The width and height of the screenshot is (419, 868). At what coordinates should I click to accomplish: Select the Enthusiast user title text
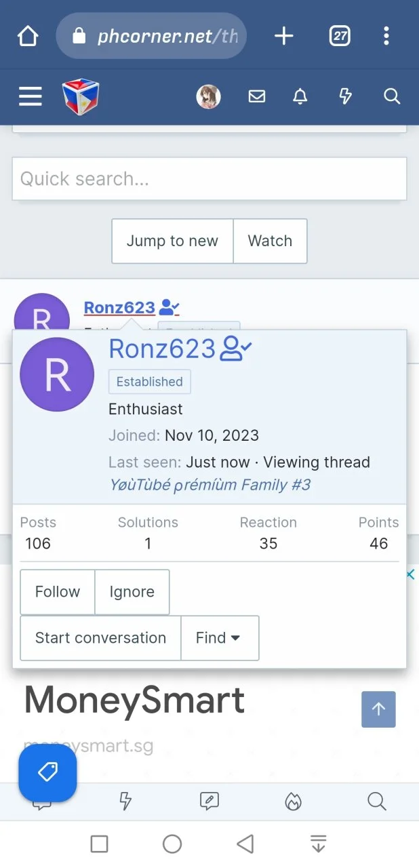(145, 410)
